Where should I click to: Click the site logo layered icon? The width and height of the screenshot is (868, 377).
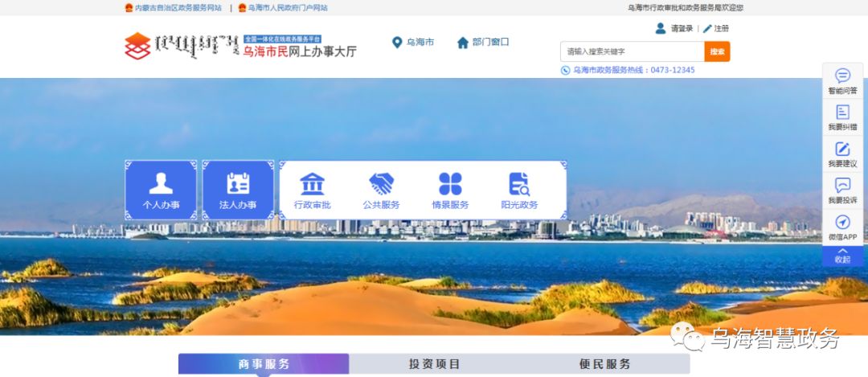coord(137,46)
